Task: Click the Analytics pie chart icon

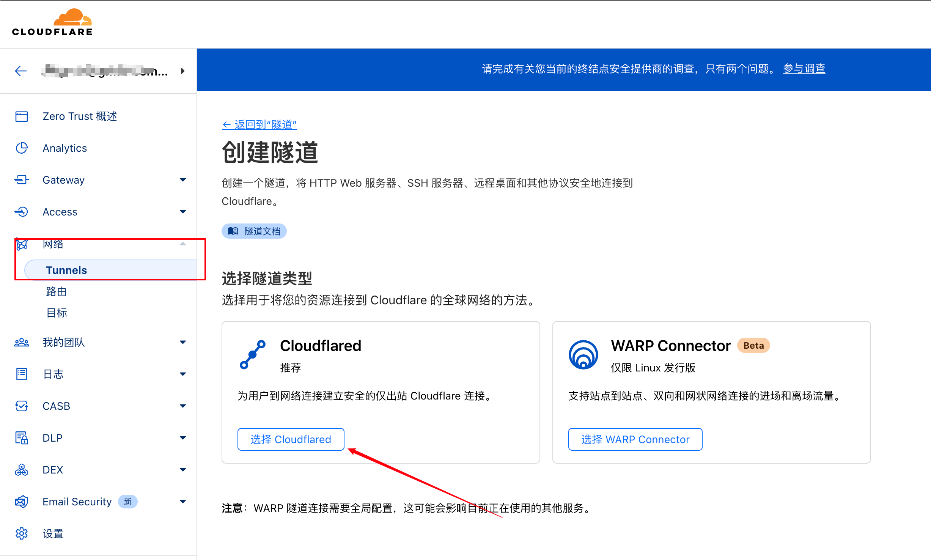Action: tap(22, 148)
